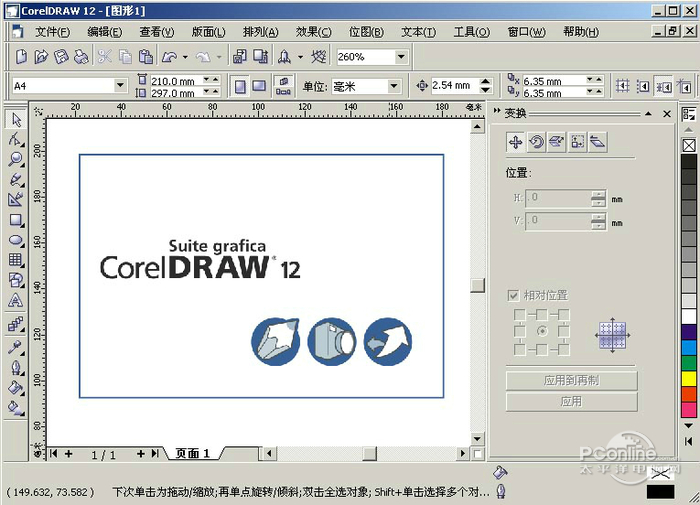The image size is (700, 505).
Task: Toggle the 相对位置 checkbox
Action: click(x=513, y=295)
